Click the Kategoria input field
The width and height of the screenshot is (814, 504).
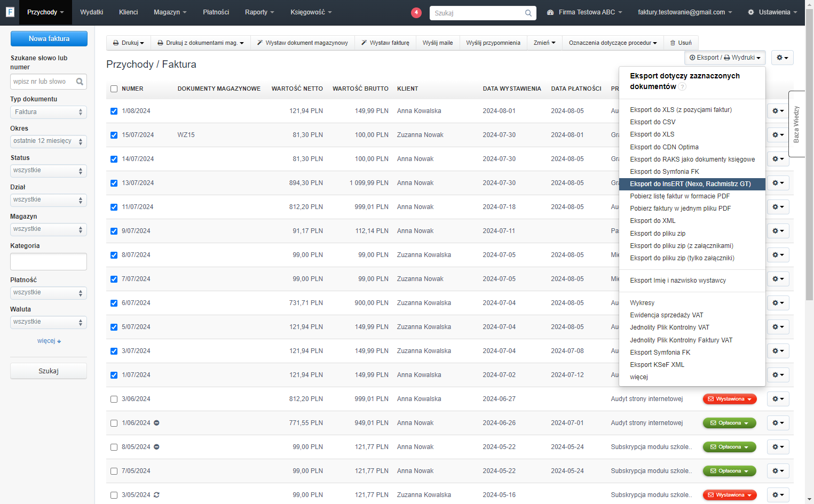pos(49,262)
